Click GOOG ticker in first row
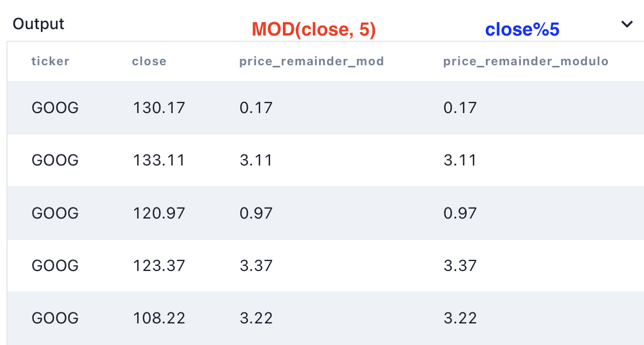This screenshot has width=644, height=345. tap(55, 108)
